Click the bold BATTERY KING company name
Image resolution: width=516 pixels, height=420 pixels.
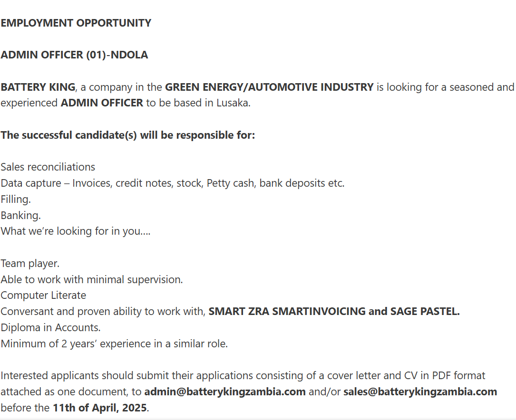click(38, 87)
